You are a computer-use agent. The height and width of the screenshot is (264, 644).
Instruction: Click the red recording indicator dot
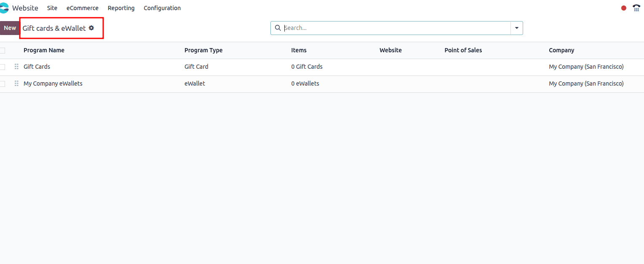[x=624, y=8]
